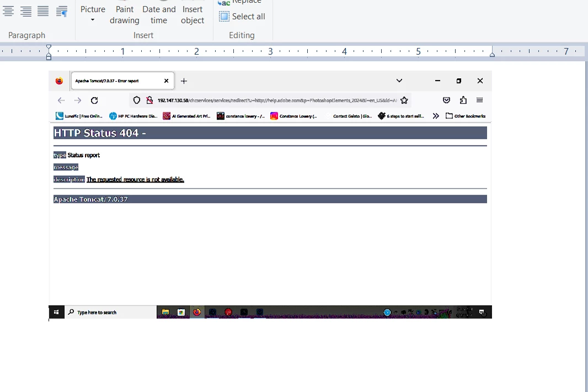Click AI Generated Art bookmark in pasted screenshot
588x392 pixels.
point(186,116)
